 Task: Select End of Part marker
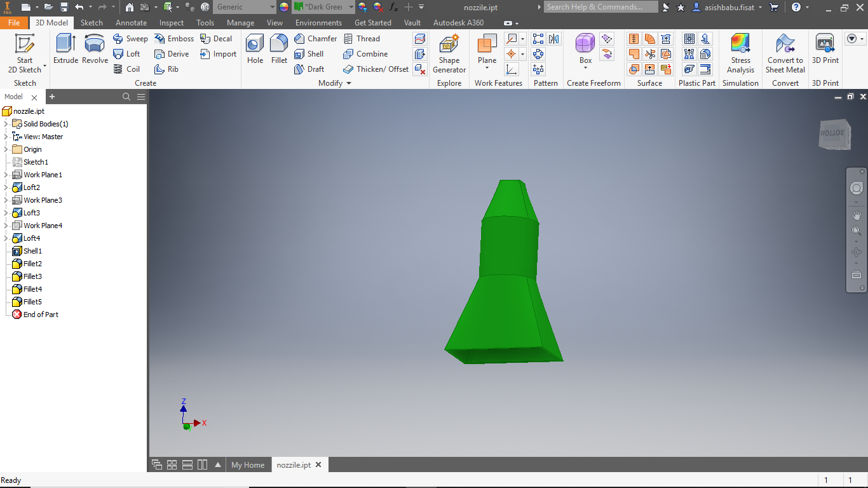(41, 315)
